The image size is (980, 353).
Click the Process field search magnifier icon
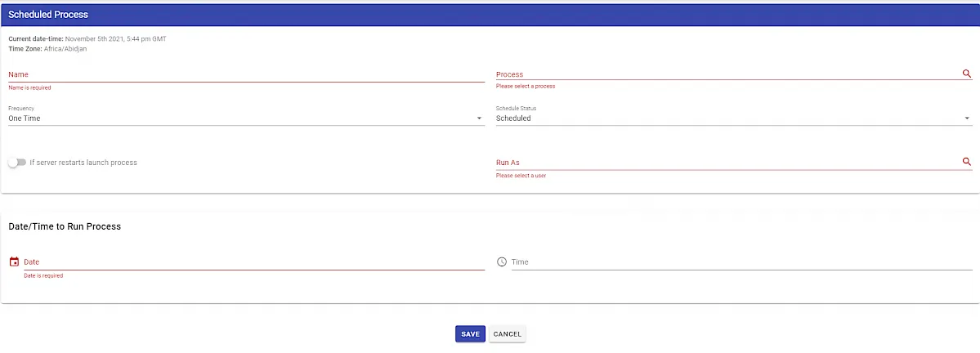tap(967, 74)
